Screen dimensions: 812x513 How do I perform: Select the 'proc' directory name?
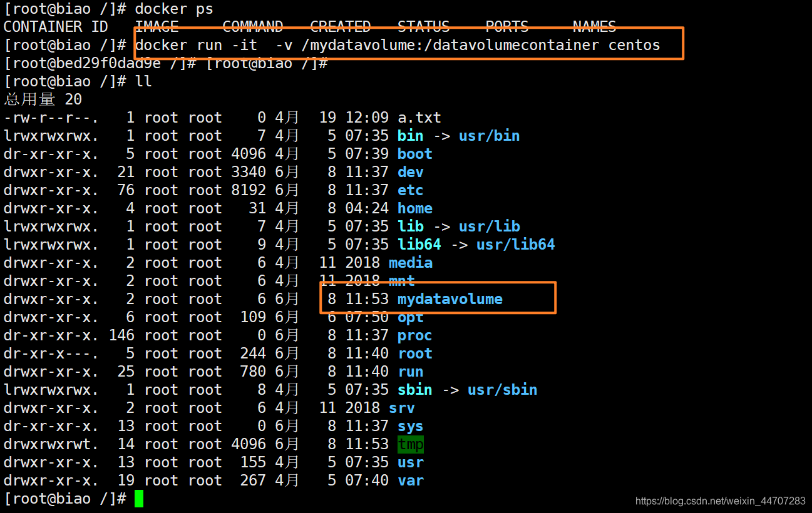(415, 335)
